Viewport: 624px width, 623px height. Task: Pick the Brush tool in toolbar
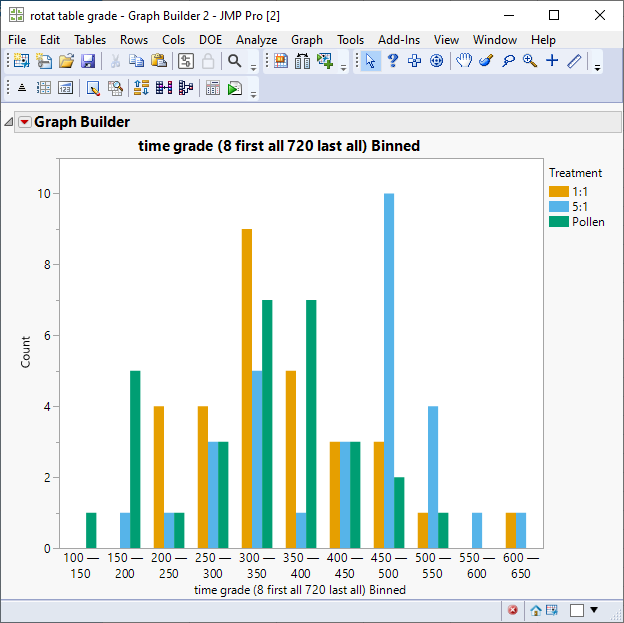click(486, 62)
